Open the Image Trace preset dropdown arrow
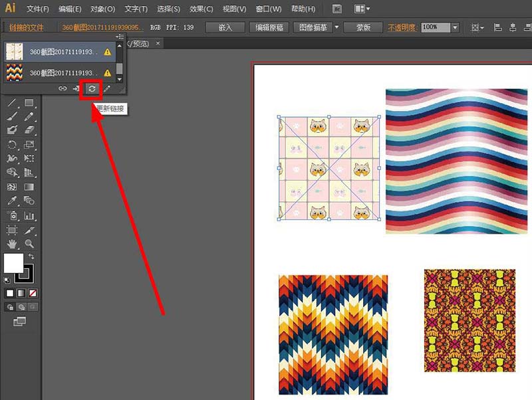Screen dimensions: 532x400 pos(337,28)
